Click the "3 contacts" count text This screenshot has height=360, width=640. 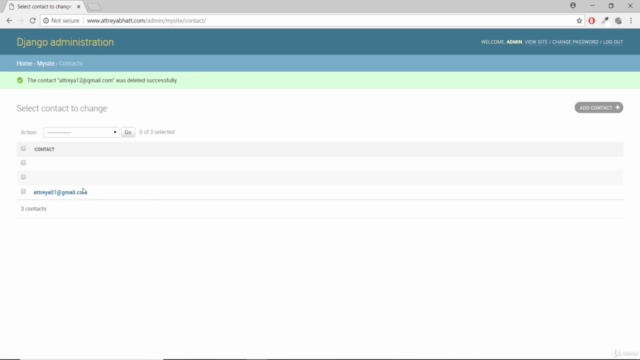click(33, 209)
